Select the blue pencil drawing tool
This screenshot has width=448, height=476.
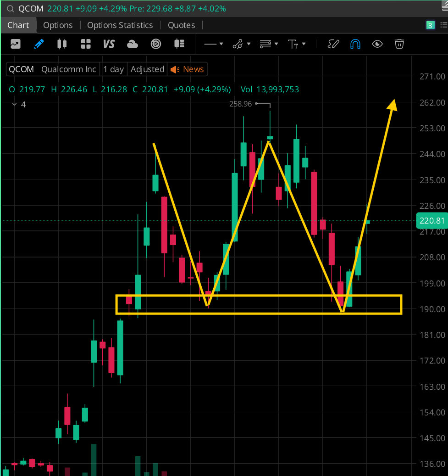click(x=39, y=44)
